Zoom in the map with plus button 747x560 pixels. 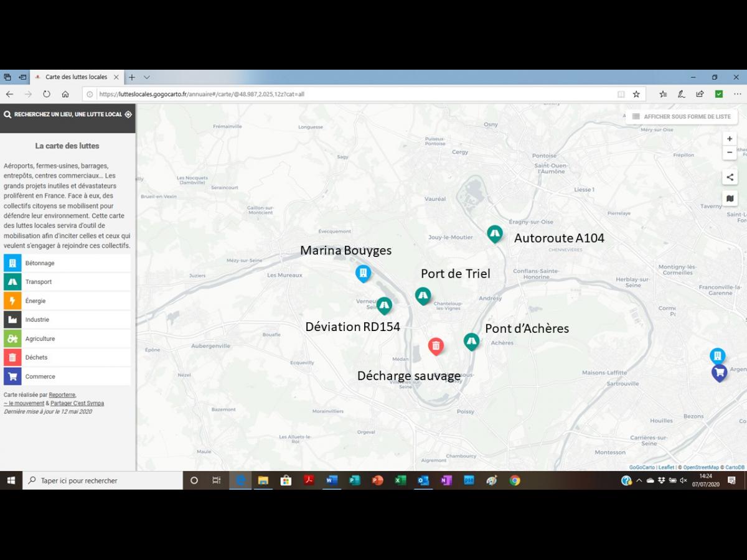tap(730, 139)
